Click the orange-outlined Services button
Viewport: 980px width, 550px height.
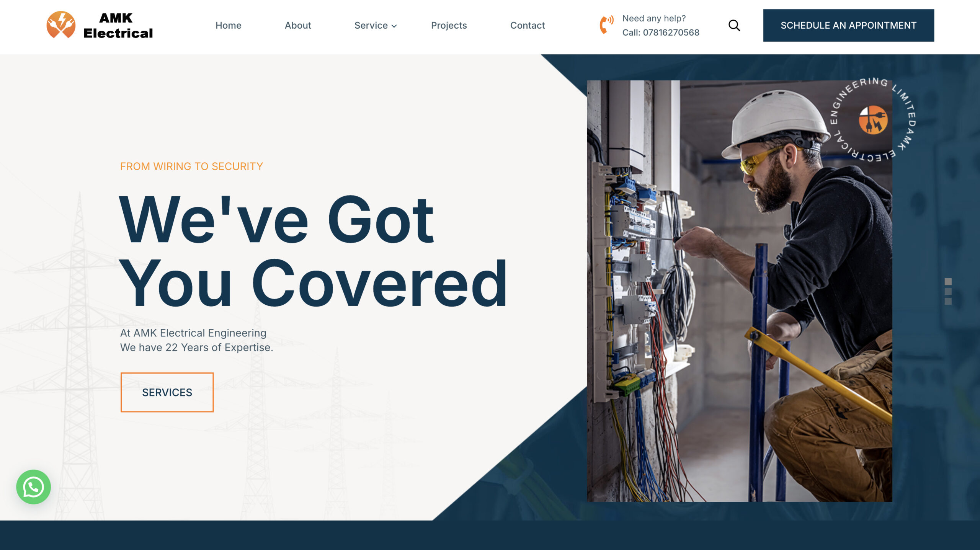[167, 392]
